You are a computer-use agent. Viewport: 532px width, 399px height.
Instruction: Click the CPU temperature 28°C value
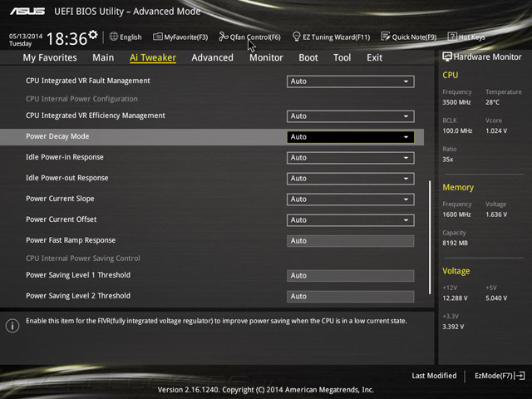pyautogui.click(x=492, y=102)
